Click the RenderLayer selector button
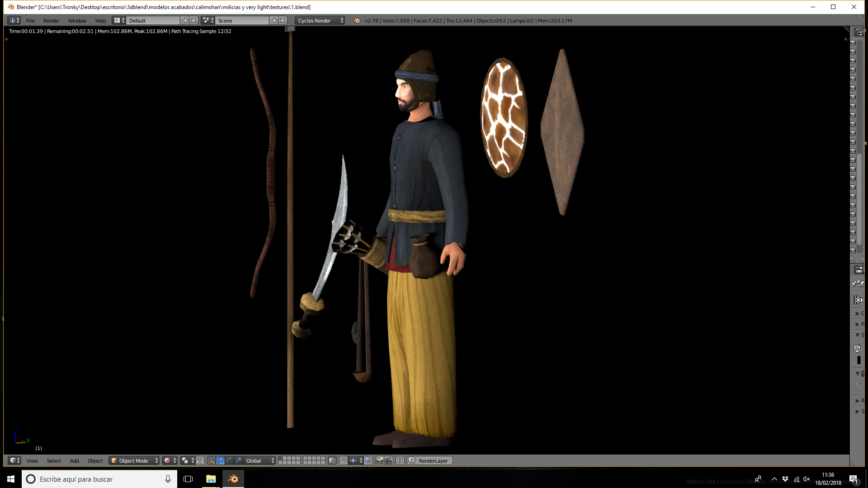868x488 pixels. (430, 460)
